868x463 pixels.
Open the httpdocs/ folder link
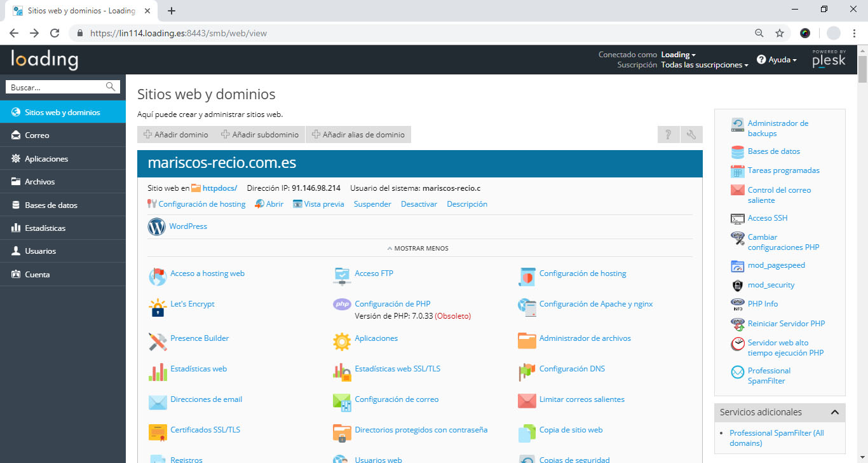(220, 188)
